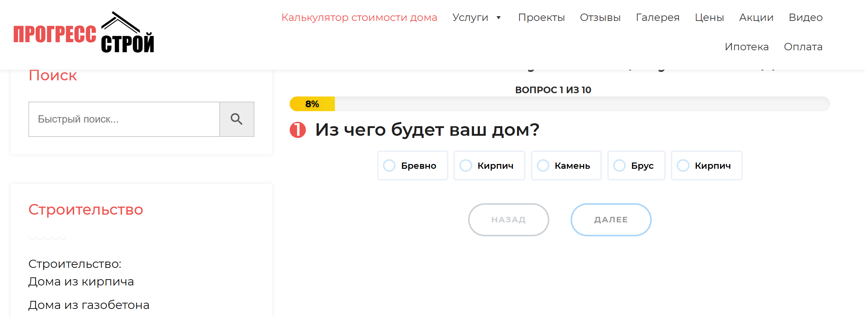The width and height of the screenshot is (868, 317).
Task: Open the Дома из кирпича link
Action: (x=81, y=281)
